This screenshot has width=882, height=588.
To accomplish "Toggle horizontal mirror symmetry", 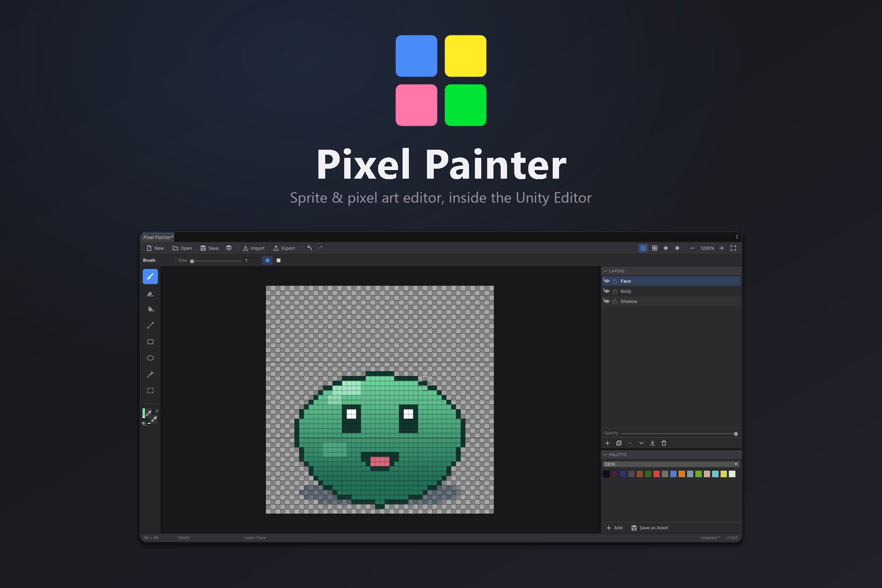I will [x=666, y=248].
